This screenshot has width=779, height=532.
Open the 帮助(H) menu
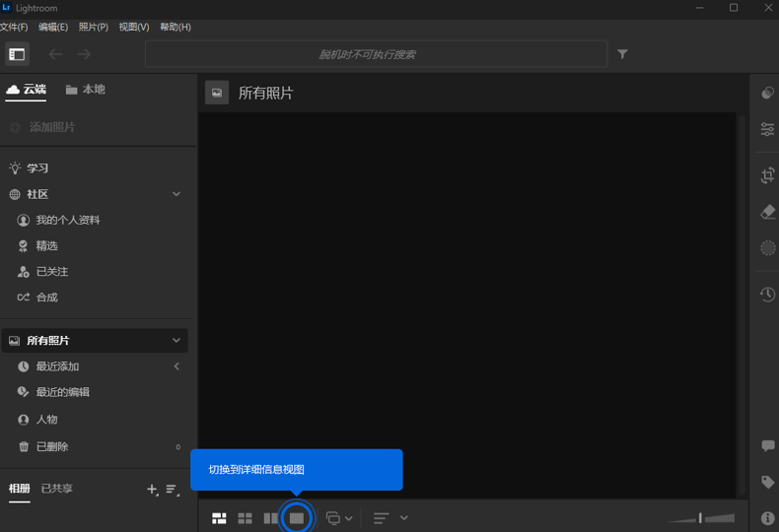click(176, 27)
